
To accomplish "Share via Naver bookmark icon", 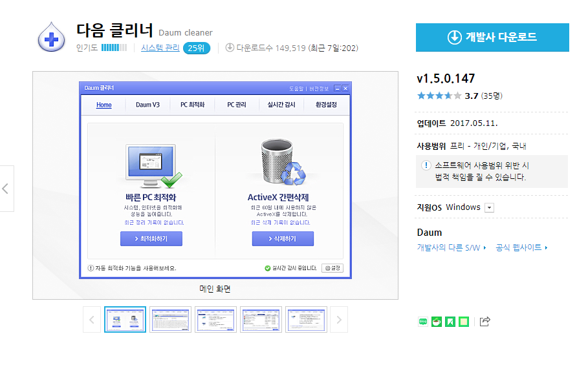I will (450, 322).
